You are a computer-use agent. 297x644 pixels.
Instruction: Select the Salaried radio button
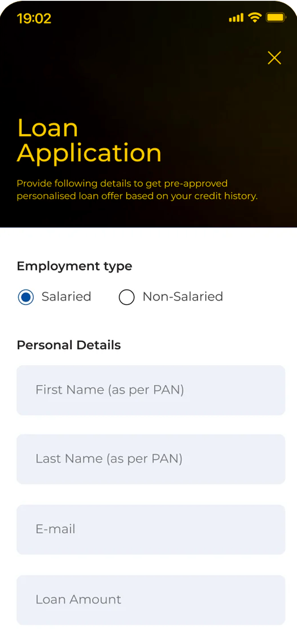26,297
